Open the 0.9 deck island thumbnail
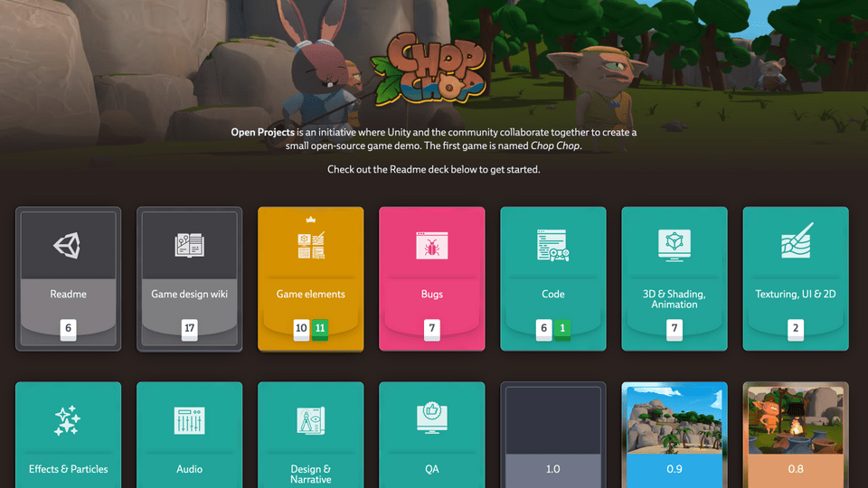The height and width of the screenshot is (488, 868). (x=674, y=420)
